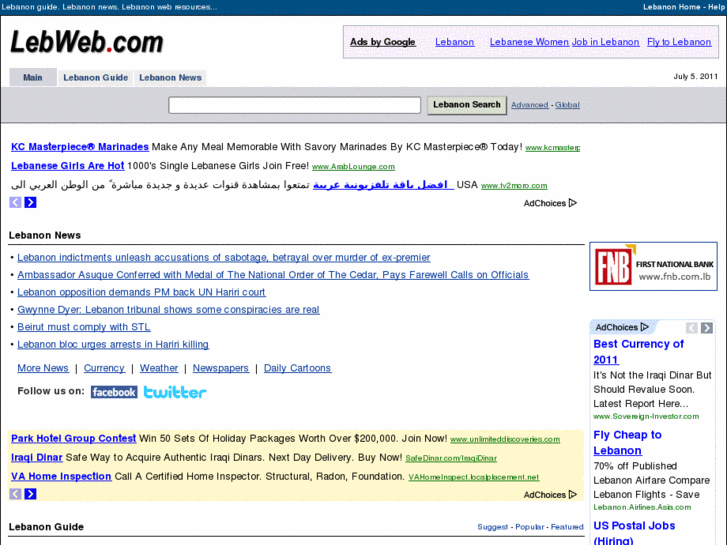Open the Currency link
Screen dimensions: 727x545
(104, 368)
